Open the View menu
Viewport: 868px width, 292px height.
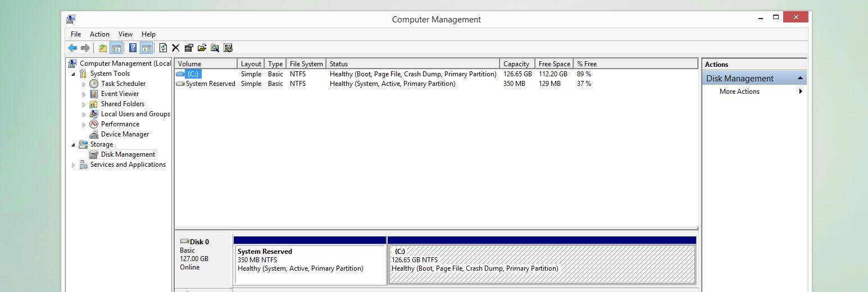[x=125, y=34]
